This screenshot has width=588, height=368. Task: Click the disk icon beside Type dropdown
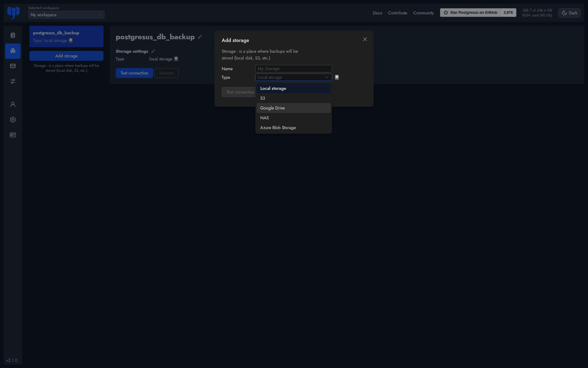337,77
